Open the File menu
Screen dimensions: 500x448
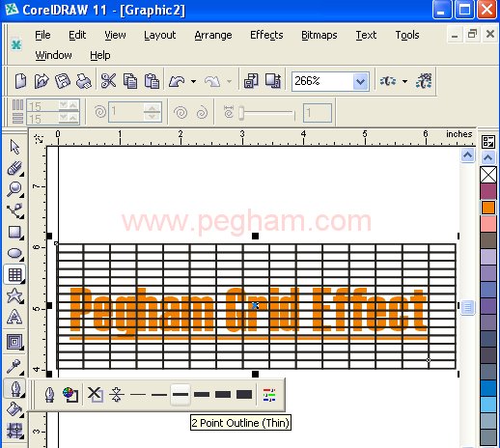click(x=42, y=35)
